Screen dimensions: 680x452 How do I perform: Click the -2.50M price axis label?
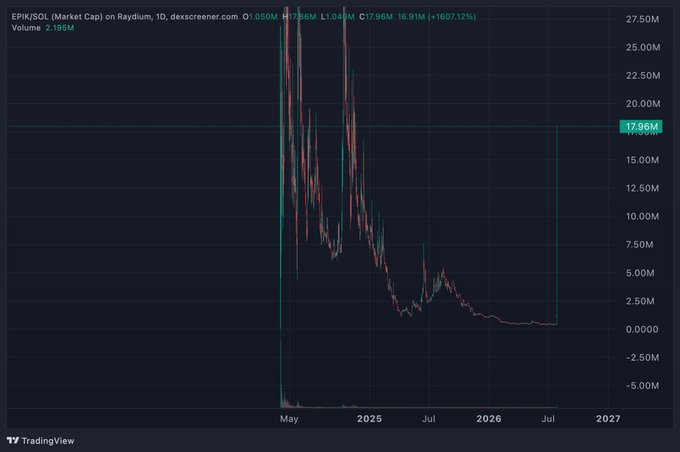(x=642, y=357)
